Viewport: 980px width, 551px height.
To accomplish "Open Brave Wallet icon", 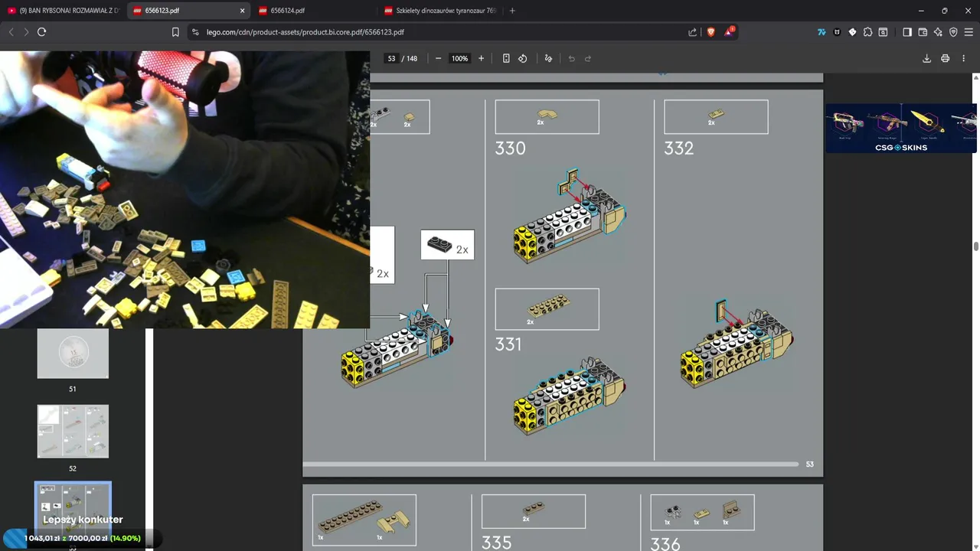I will (923, 32).
